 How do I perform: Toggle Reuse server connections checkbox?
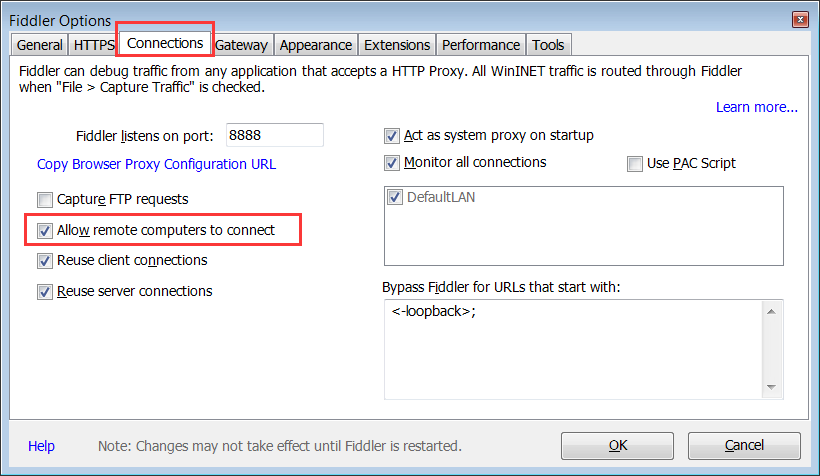45,291
